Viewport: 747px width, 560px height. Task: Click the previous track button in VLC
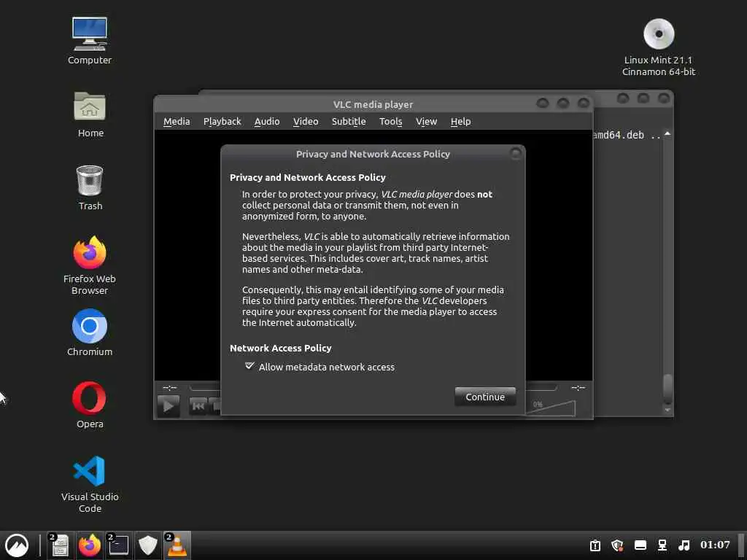198,406
